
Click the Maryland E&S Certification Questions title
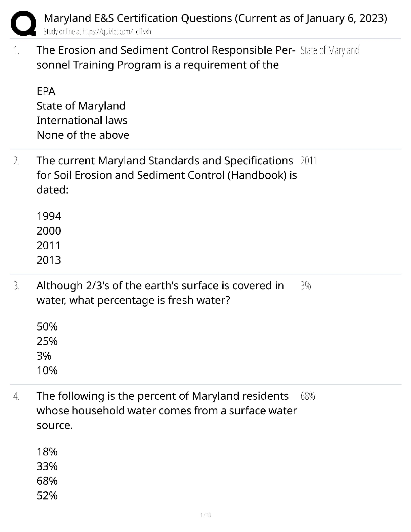[215, 18]
